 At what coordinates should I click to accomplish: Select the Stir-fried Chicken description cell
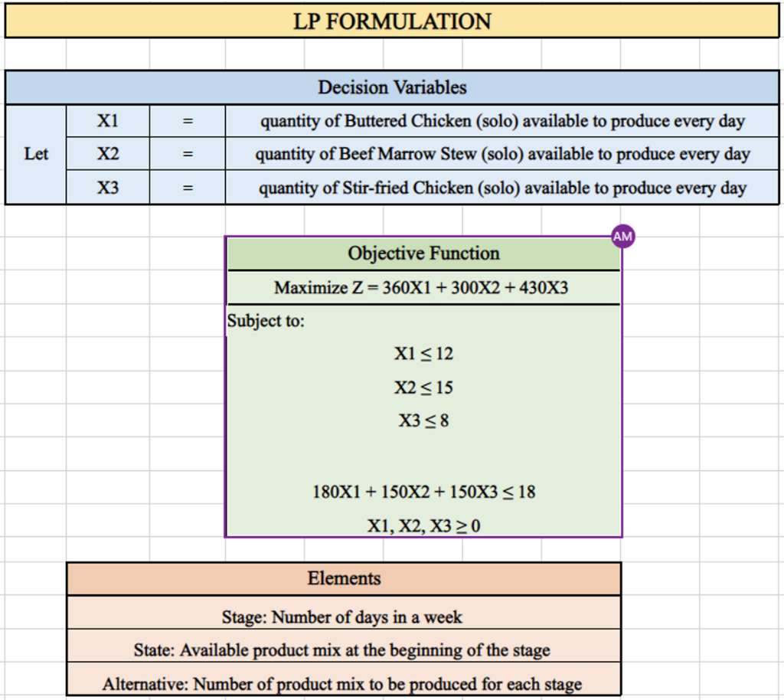[501, 187]
